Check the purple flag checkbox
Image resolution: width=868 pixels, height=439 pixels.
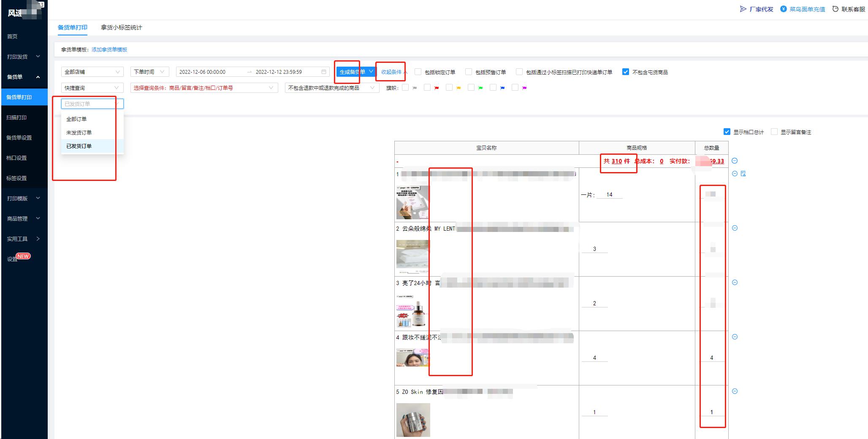click(515, 88)
